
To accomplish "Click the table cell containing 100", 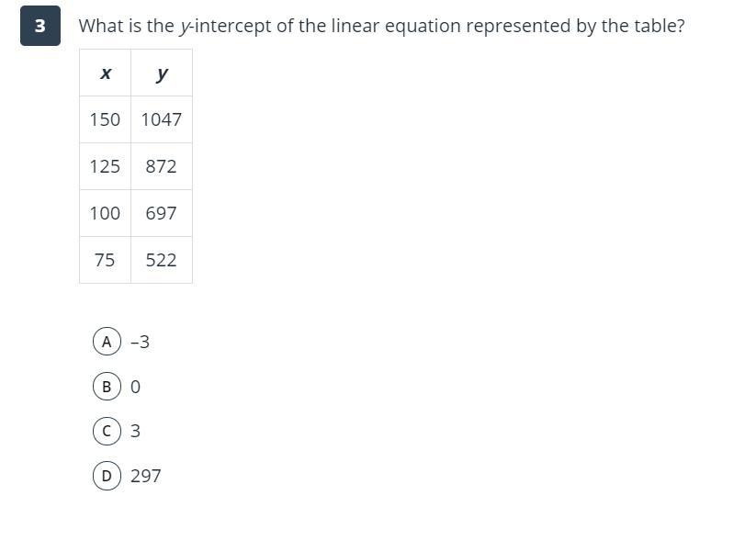I will (105, 213).
